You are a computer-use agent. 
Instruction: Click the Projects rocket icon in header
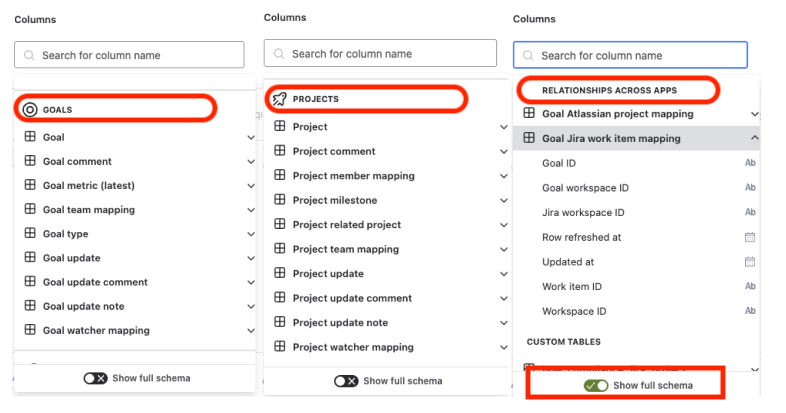(x=279, y=99)
